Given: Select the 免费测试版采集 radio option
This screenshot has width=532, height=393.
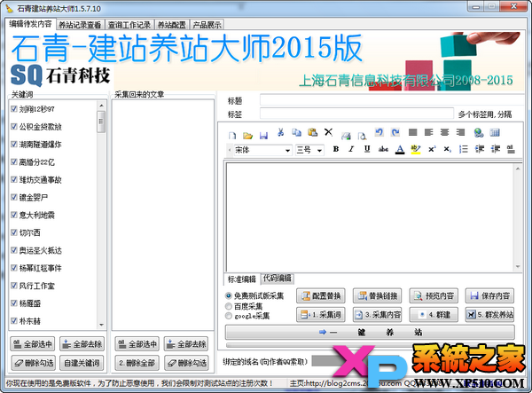Looking at the screenshot, I should pos(229,296).
